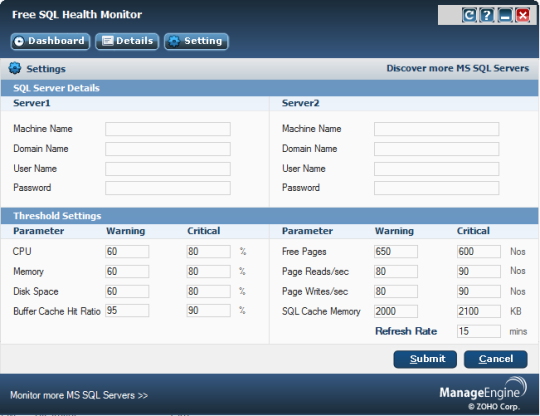Focus Server2 Machine Name field
The width and height of the screenshot is (540, 416).
coord(436,129)
